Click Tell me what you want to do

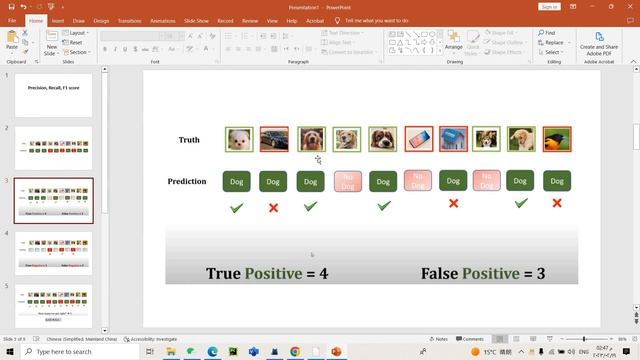(376, 20)
